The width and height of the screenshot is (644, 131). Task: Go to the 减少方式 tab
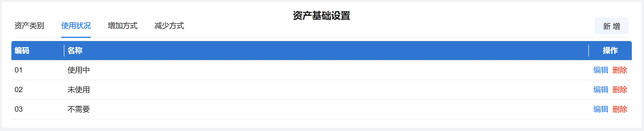[x=169, y=26]
